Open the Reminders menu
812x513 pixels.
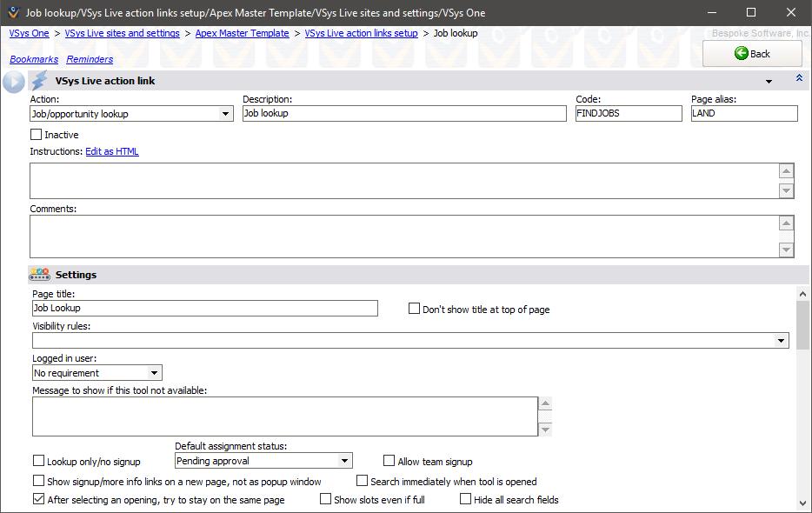(90, 59)
